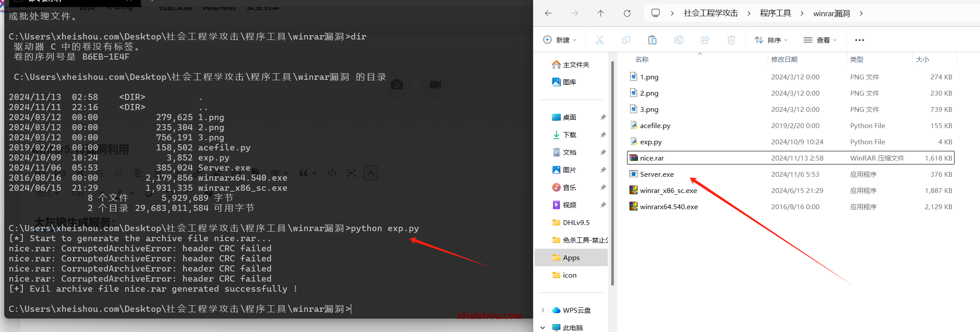Click the This PC monitor icon in address bar
This screenshot has height=332, width=980.
point(656,13)
